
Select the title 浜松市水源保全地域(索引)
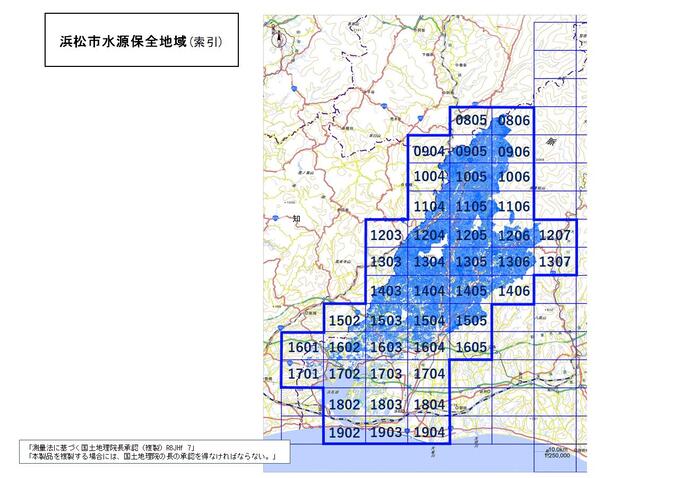[x=141, y=42]
